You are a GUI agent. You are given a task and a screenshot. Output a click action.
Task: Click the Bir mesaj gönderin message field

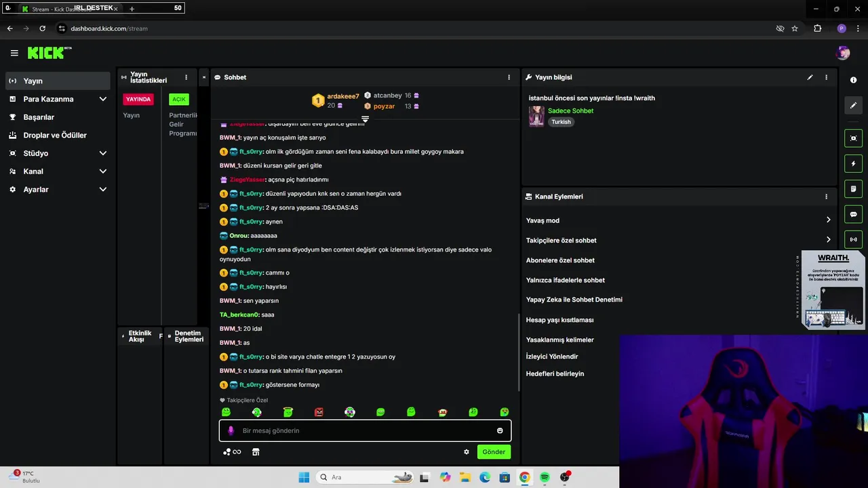click(365, 430)
